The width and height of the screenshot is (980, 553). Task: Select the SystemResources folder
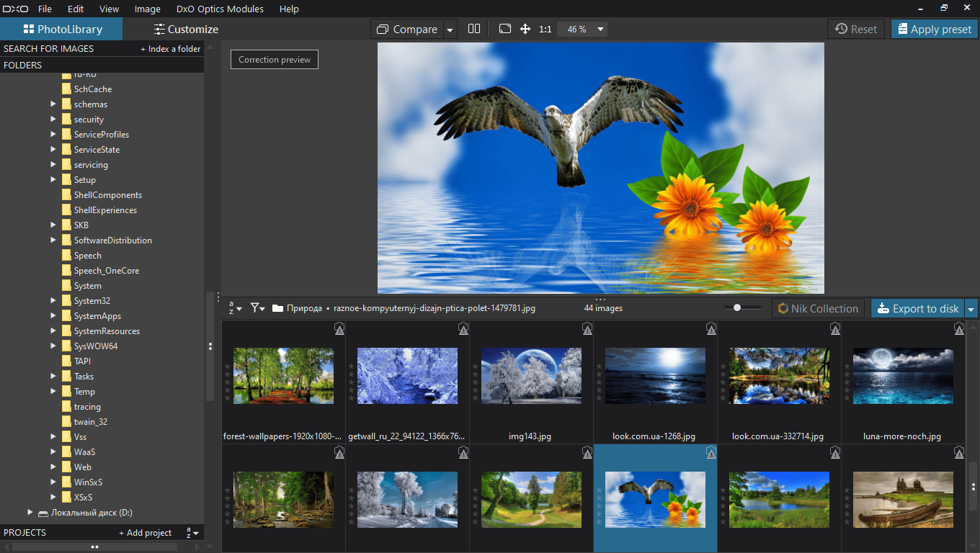pos(107,331)
